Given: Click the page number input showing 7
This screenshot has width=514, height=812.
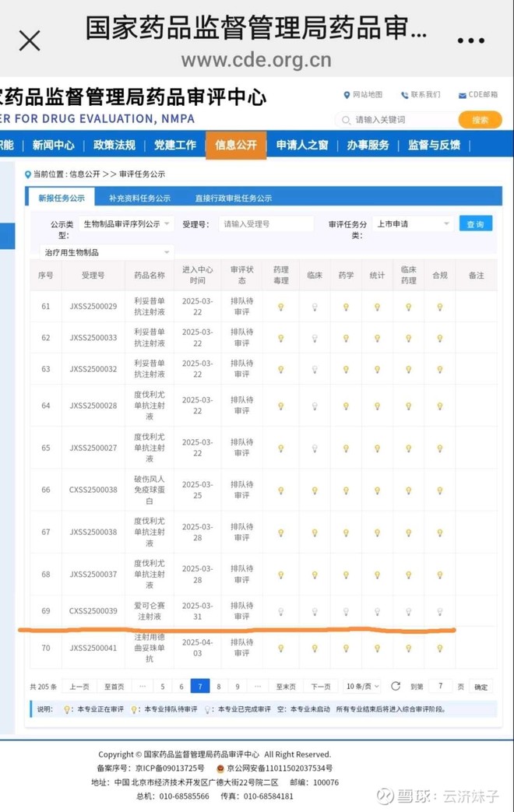Looking at the screenshot, I should coord(441,686).
